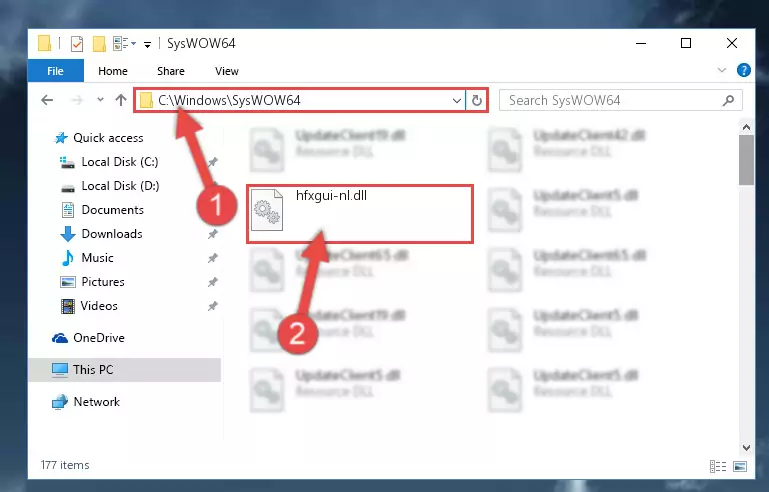Expand the ribbon with the chevron
Screen dimensions: 769x492
722,70
